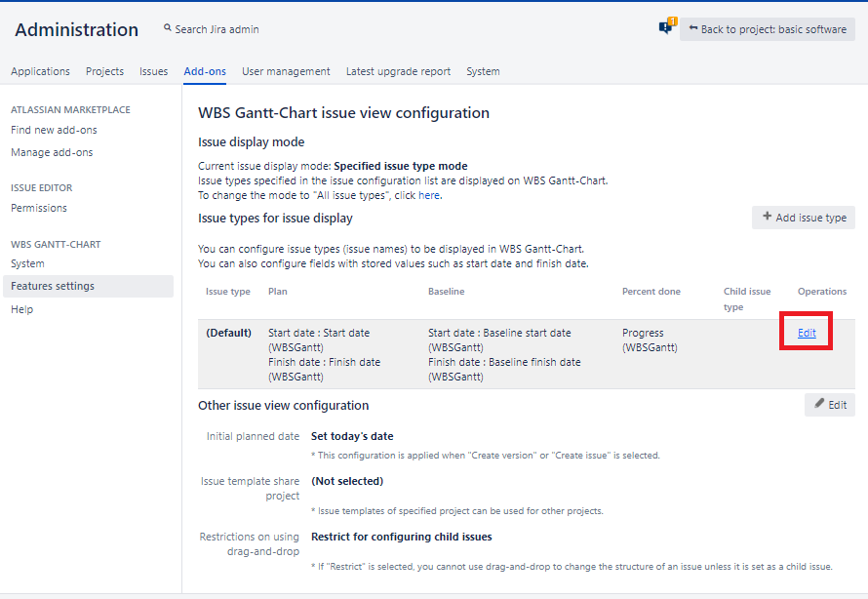Click the Operations column header
The image size is (868, 599).
(x=822, y=291)
